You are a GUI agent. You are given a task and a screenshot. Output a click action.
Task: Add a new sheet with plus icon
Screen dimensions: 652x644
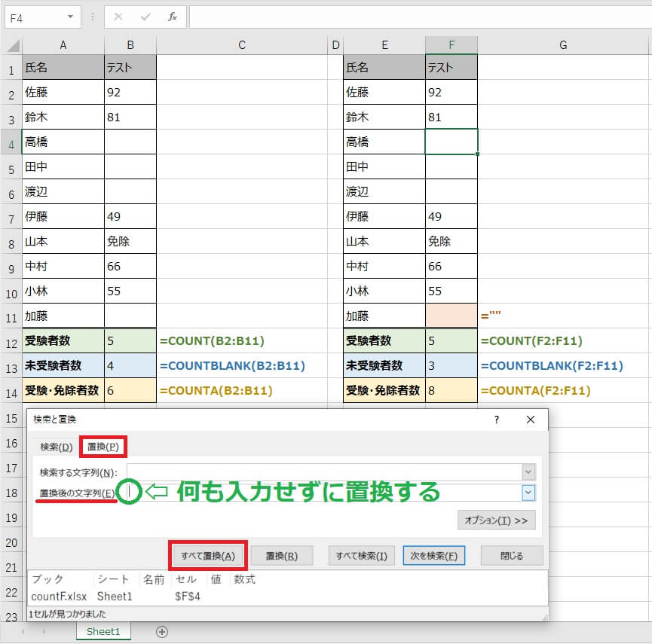161,632
